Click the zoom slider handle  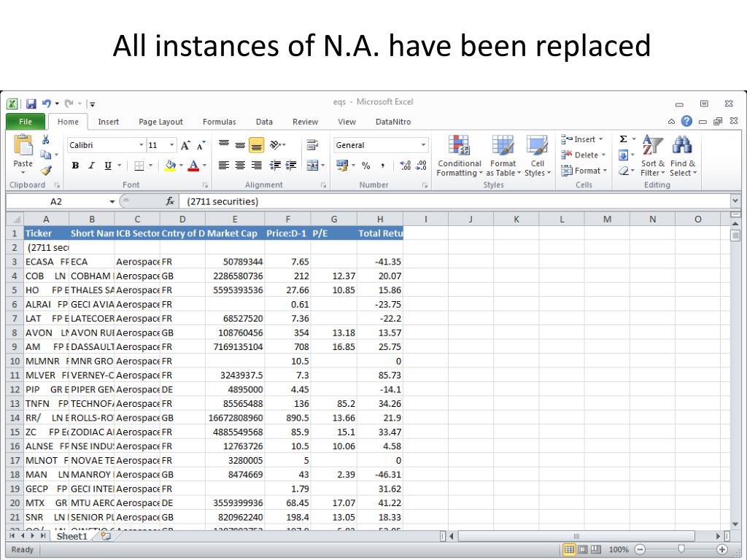[x=681, y=549]
